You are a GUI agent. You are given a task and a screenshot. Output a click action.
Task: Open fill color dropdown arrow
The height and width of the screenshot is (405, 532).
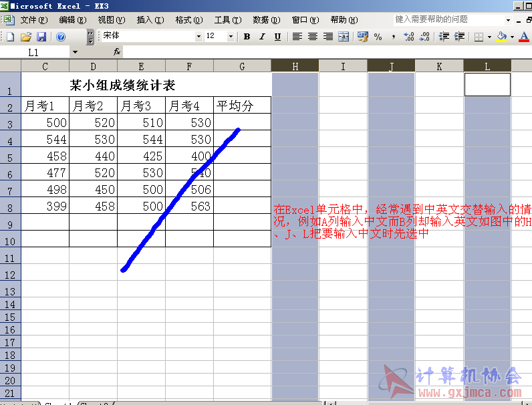512,37
